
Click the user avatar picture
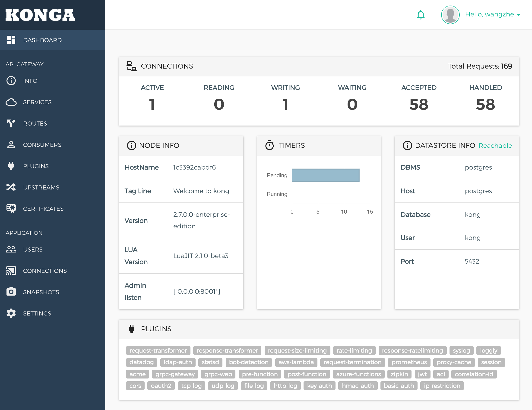(450, 15)
